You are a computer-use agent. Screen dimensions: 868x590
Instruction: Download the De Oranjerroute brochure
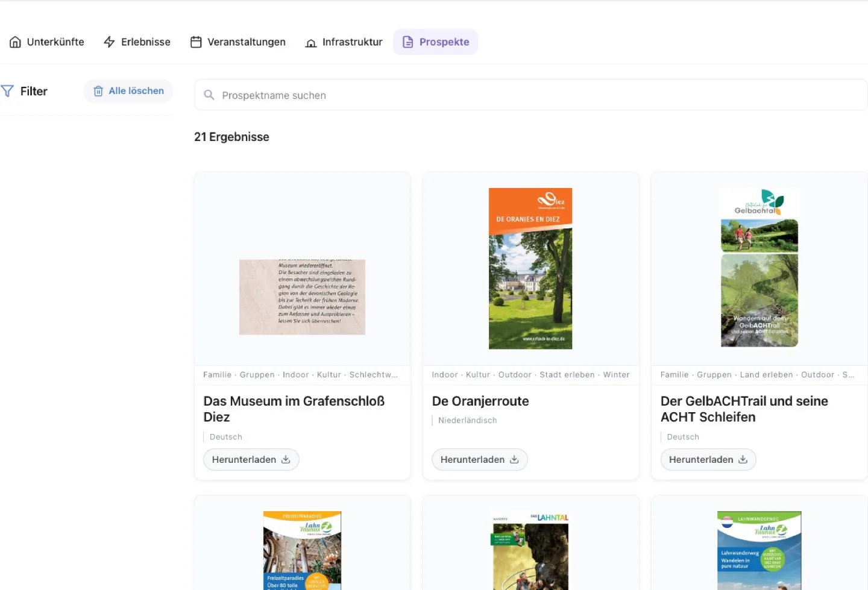click(480, 460)
